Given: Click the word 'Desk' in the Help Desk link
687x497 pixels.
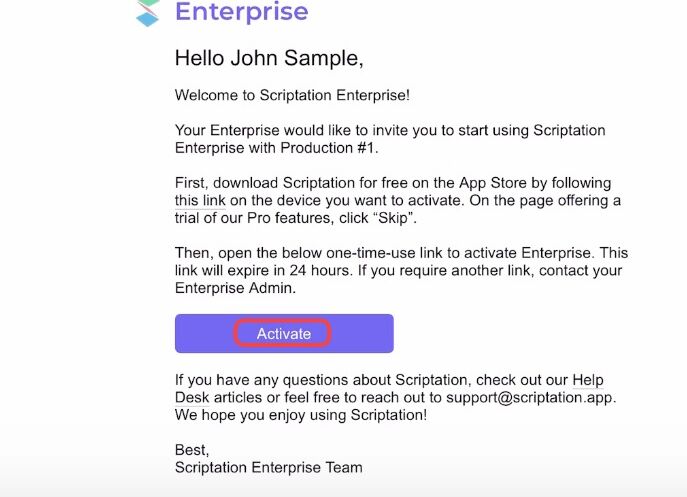Looking at the screenshot, I should point(192,398).
